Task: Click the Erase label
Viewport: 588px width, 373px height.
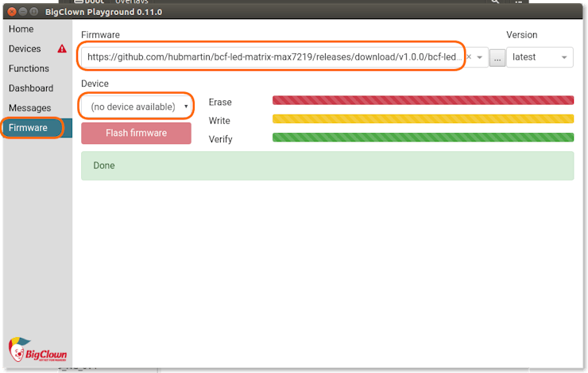Action: 220,102
